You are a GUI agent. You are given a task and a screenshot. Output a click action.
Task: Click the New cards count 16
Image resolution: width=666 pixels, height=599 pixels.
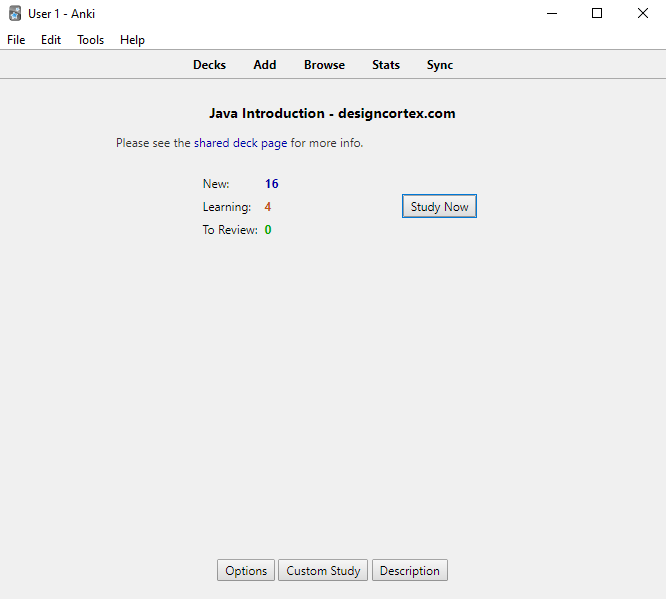tap(271, 184)
